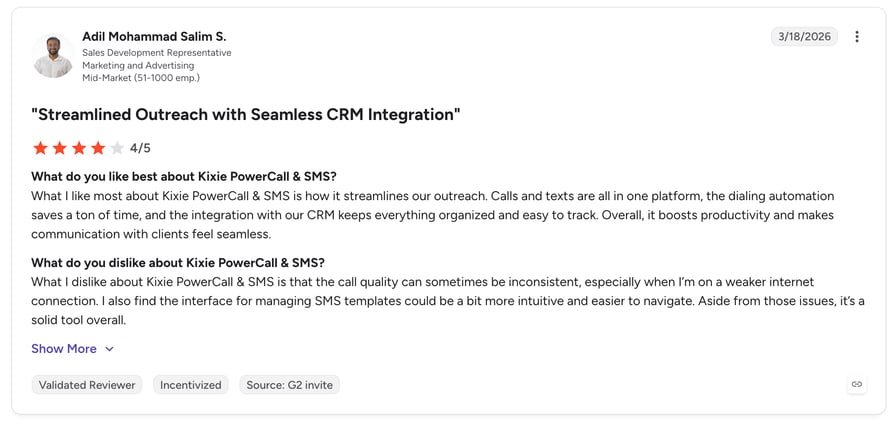This screenshot has width=894, height=426.
Task: Select the Incentivized badge
Action: (x=190, y=385)
